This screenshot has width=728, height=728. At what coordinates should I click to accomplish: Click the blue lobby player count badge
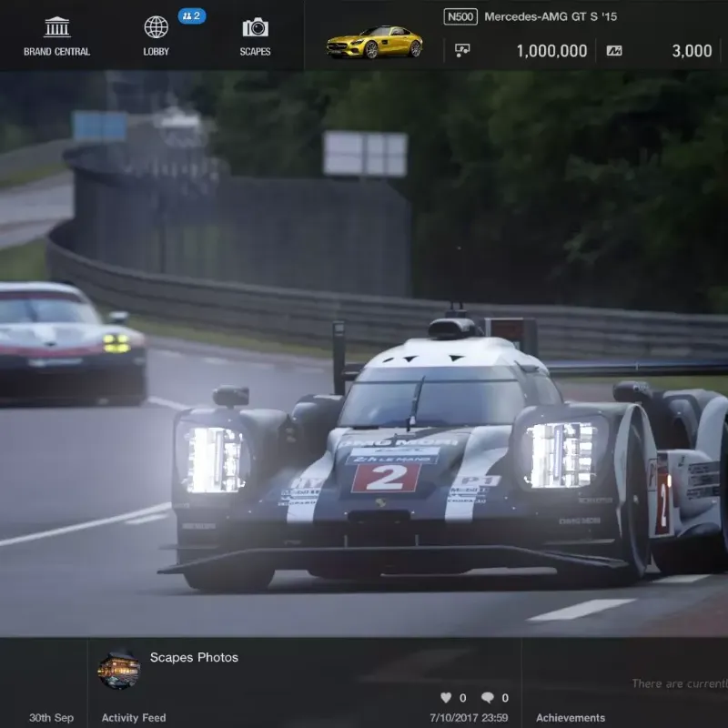coord(191,15)
